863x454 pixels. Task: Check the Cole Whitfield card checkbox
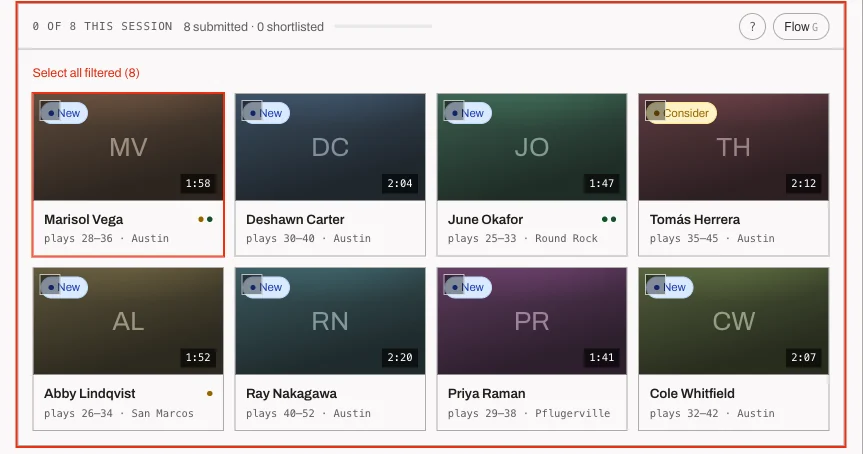656,285
